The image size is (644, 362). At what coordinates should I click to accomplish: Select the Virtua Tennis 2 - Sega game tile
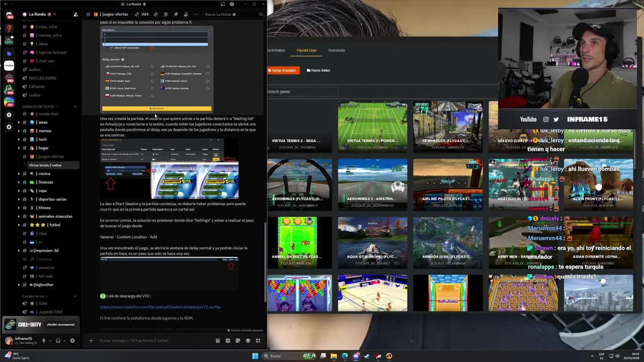(299, 127)
